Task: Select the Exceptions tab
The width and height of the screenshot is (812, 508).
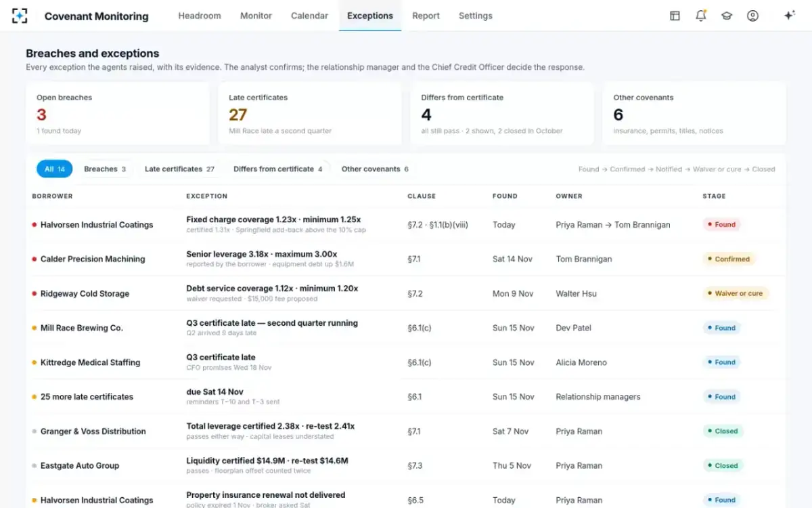Action: pyautogui.click(x=370, y=16)
